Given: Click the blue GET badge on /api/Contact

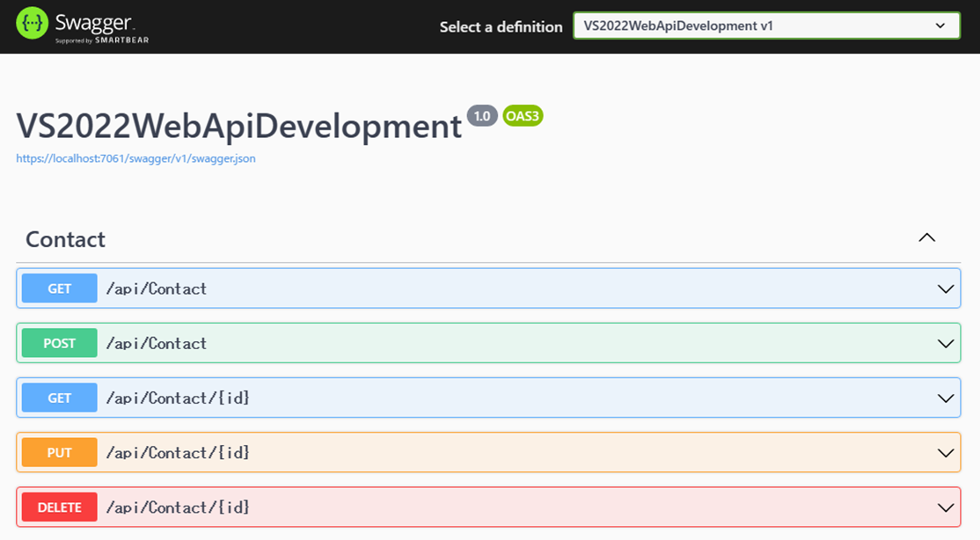Looking at the screenshot, I should 58,288.
